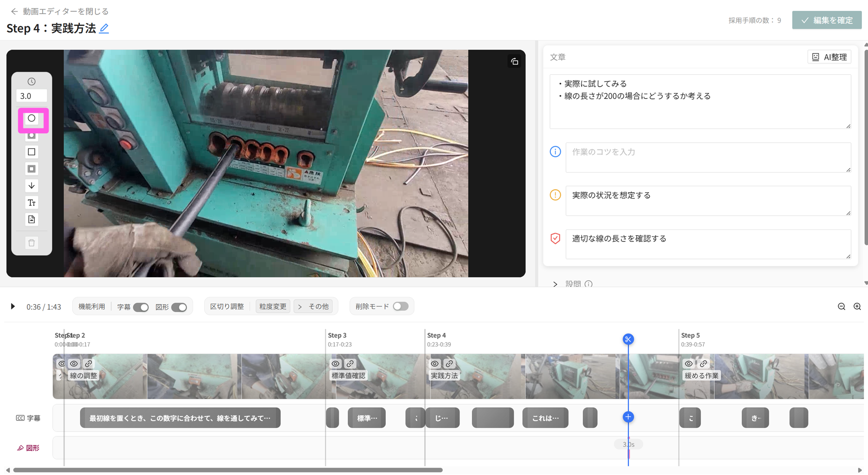Viewport: 868px width, 475px height.
Task: Click the AI整理 button
Action: point(829,57)
